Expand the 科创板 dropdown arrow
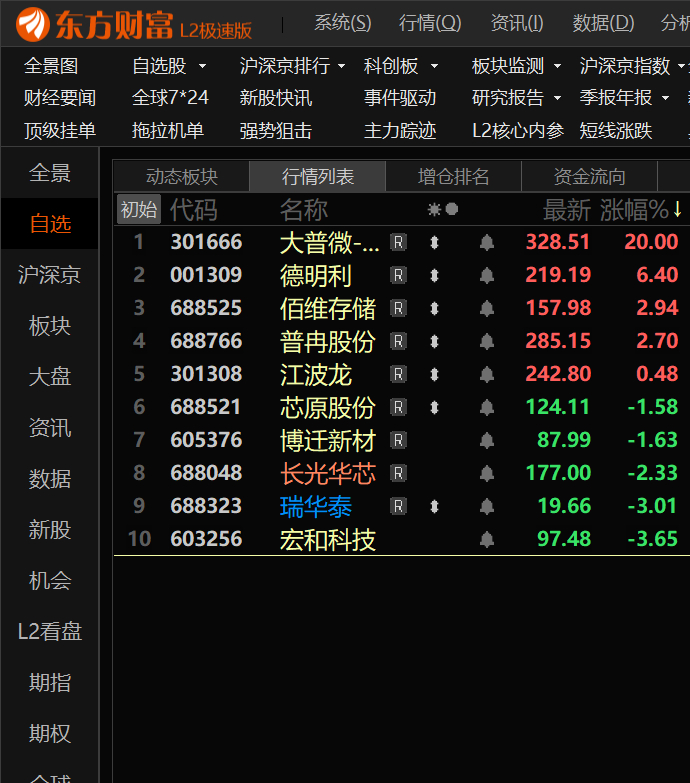This screenshot has height=783, width=690. tap(434, 66)
